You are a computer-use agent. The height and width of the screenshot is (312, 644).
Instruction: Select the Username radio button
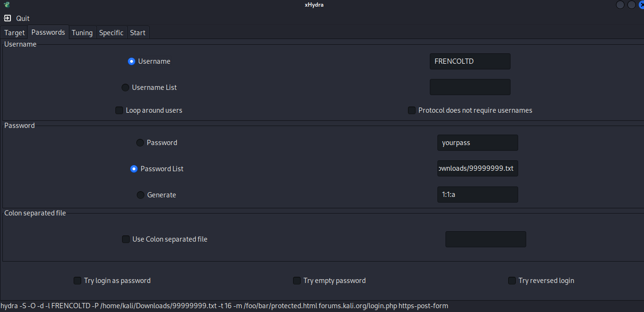tap(132, 61)
